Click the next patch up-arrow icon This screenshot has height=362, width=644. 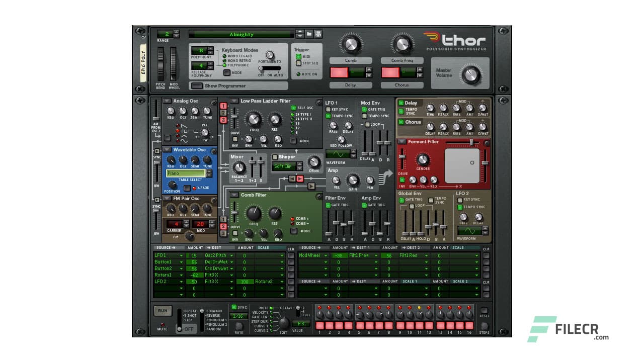click(301, 31)
